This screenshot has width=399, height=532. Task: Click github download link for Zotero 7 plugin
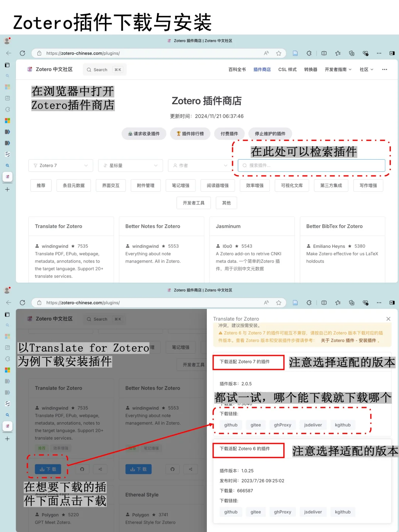coord(231,425)
